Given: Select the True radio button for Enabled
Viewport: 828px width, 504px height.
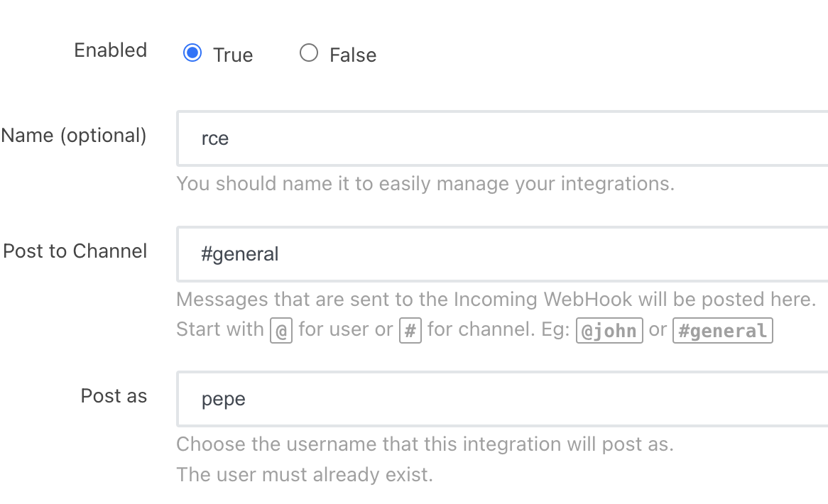Looking at the screenshot, I should 192,54.
